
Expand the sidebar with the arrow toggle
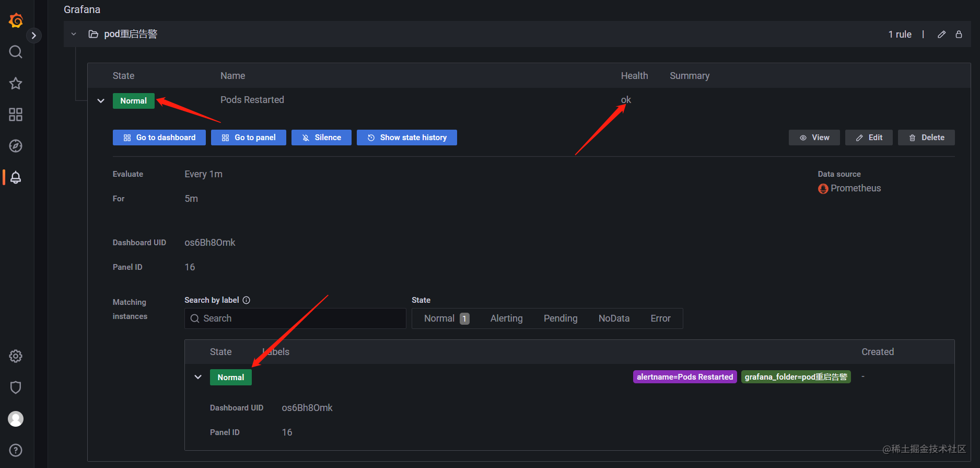pyautogui.click(x=34, y=36)
